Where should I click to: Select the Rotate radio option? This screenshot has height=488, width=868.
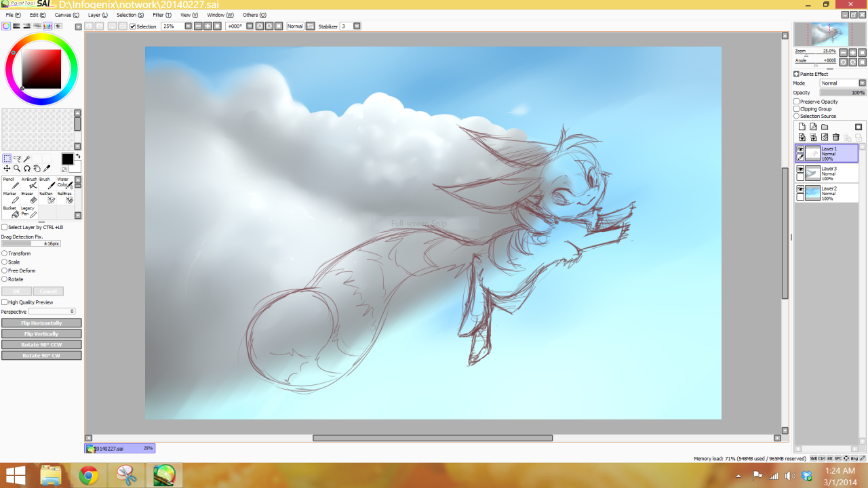pos(4,279)
